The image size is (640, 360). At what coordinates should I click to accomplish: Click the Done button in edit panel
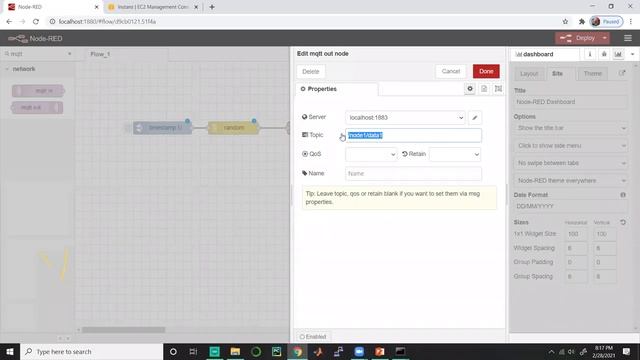[x=486, y=71]
